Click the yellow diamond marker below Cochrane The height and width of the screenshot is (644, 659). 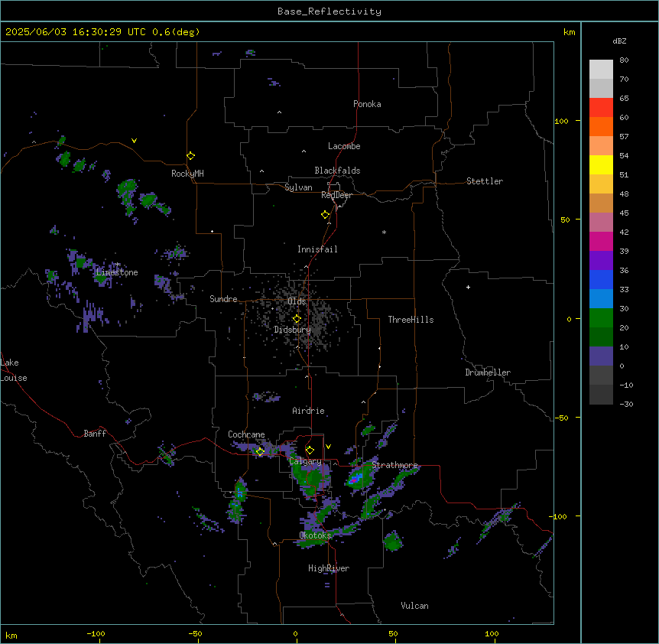[260, 451]
